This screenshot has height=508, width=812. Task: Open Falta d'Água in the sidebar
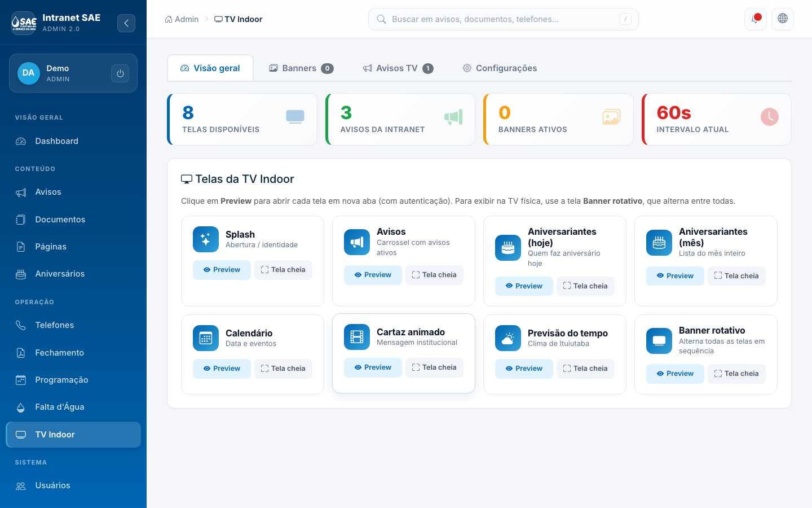73,407
